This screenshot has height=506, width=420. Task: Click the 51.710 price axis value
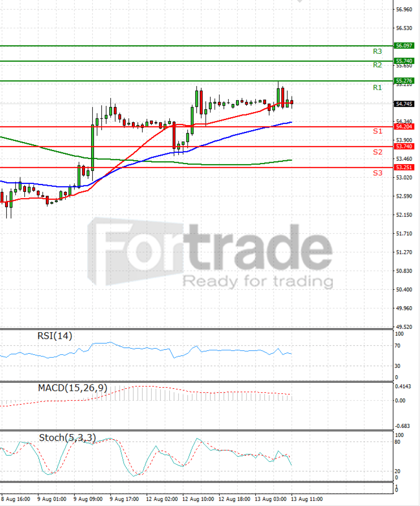pos(404,233)
